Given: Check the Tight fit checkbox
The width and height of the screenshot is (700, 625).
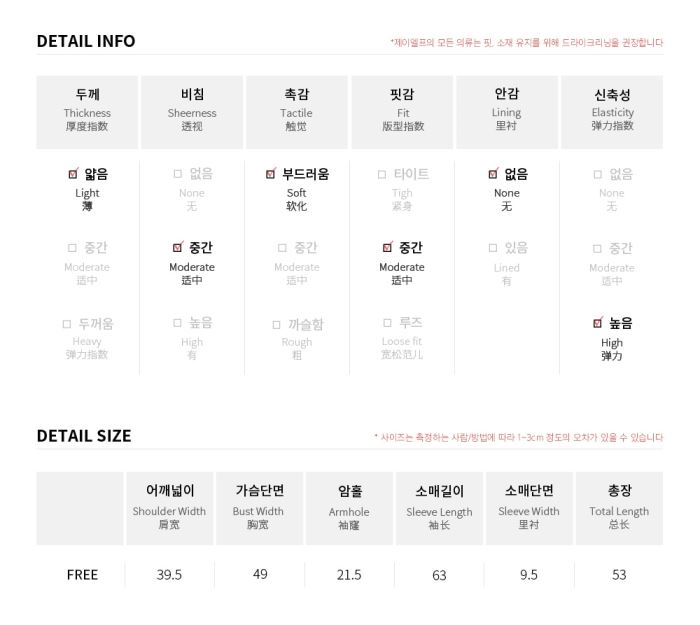Looking at the screenshot, I should tap(382, 174).
